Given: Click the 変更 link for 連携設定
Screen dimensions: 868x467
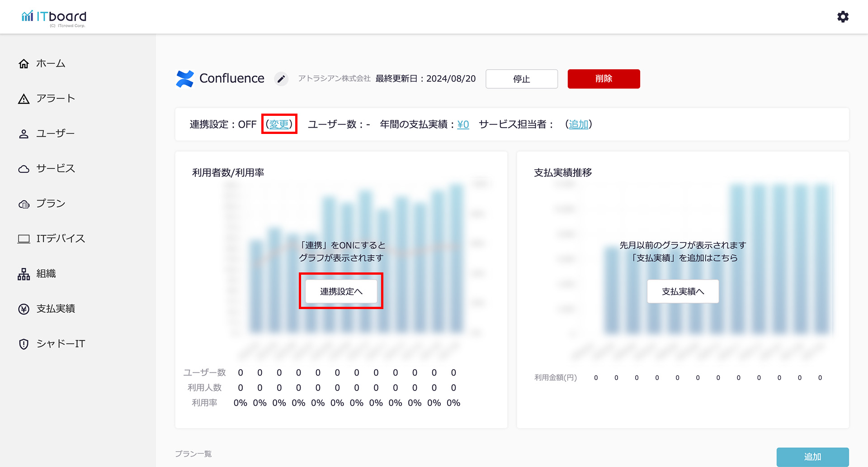Looking at the screenshot, I should pyautogui.click(x=279, y=124).
